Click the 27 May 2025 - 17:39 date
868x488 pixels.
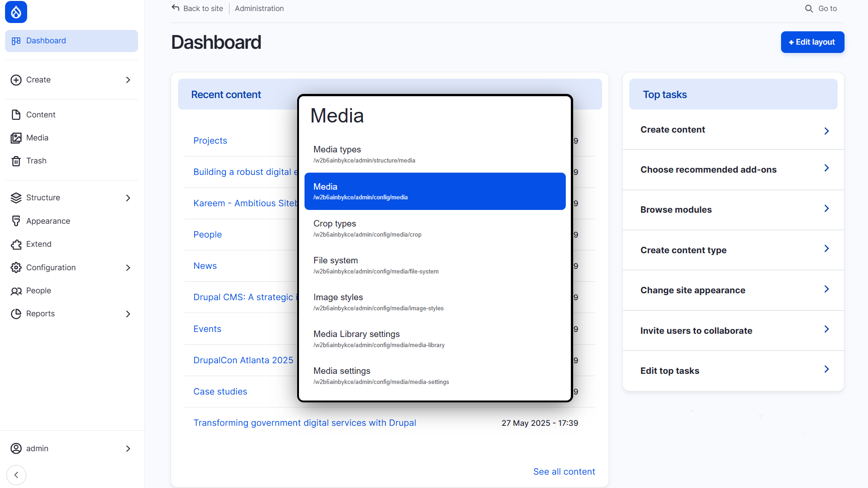540,423
